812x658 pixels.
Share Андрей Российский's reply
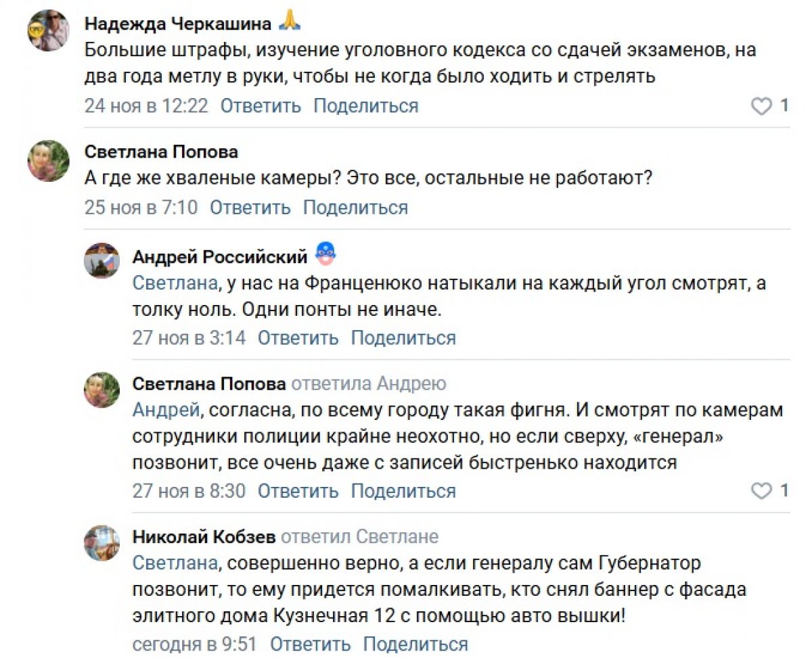[403, 337]
